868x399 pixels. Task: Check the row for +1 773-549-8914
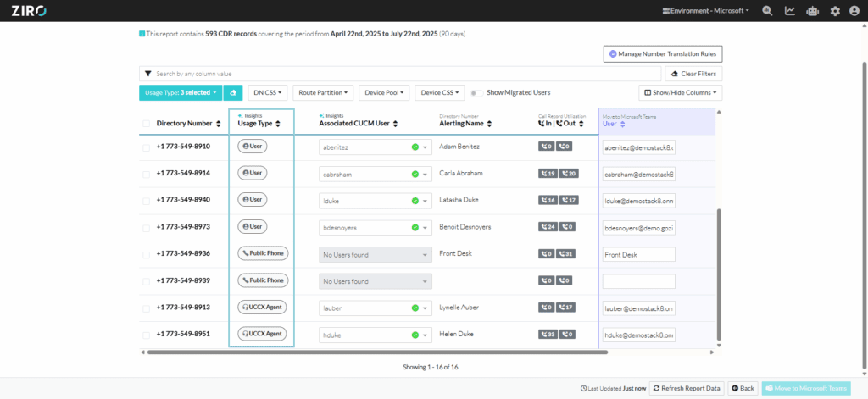coord(146,175)
